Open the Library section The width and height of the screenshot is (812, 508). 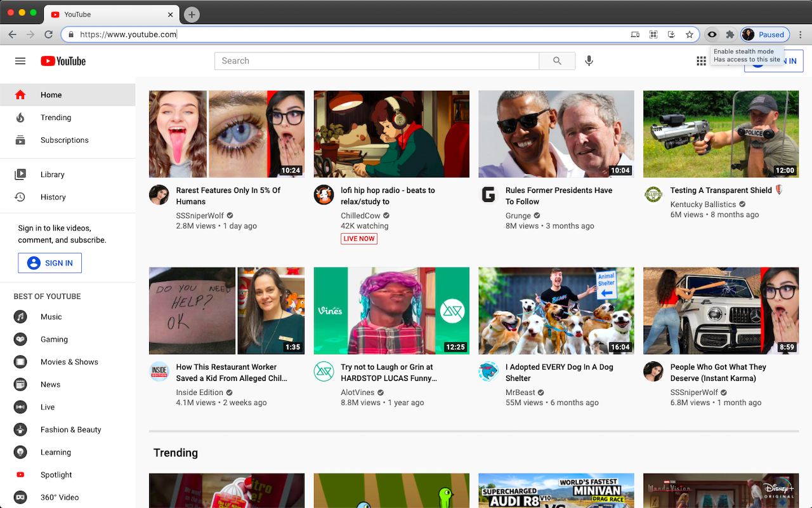coord(53,174)
